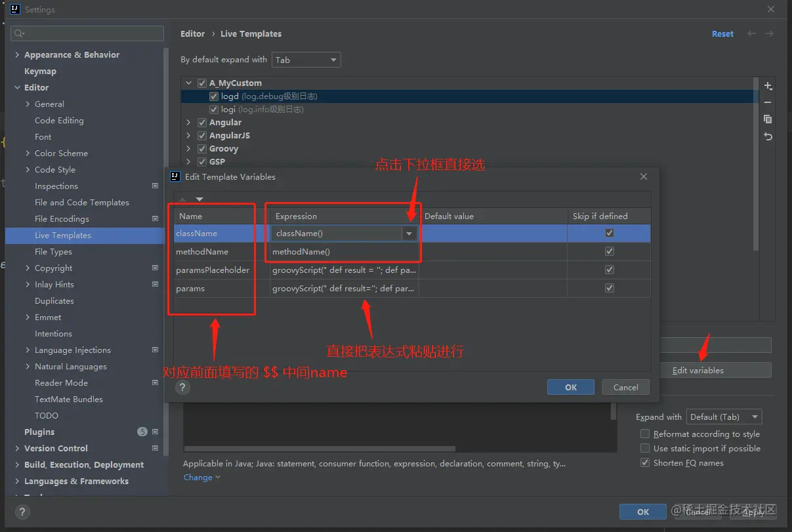Open className() expression dropdown arrow
Screen dimensions: 792x532
(409, 234)
